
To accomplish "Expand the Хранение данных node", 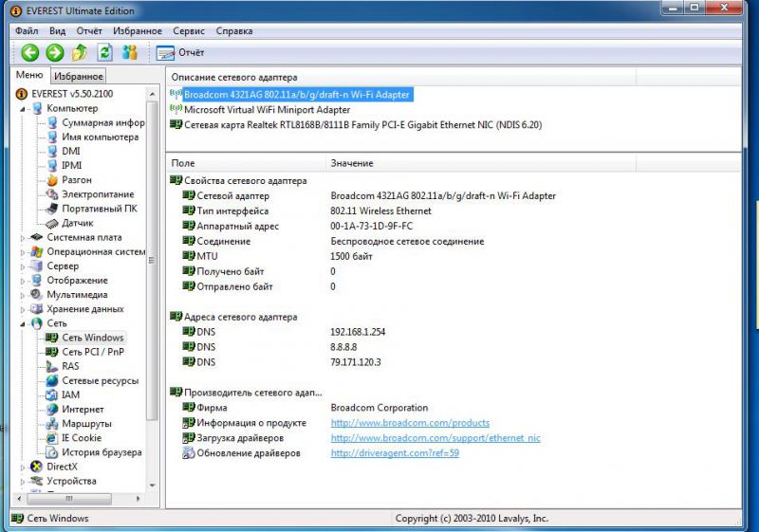I will (x=22, y=309).
